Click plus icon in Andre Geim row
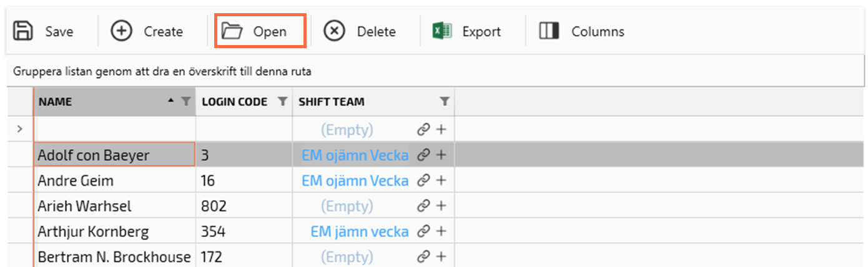The image size is (868, 267). click(441, 181)
